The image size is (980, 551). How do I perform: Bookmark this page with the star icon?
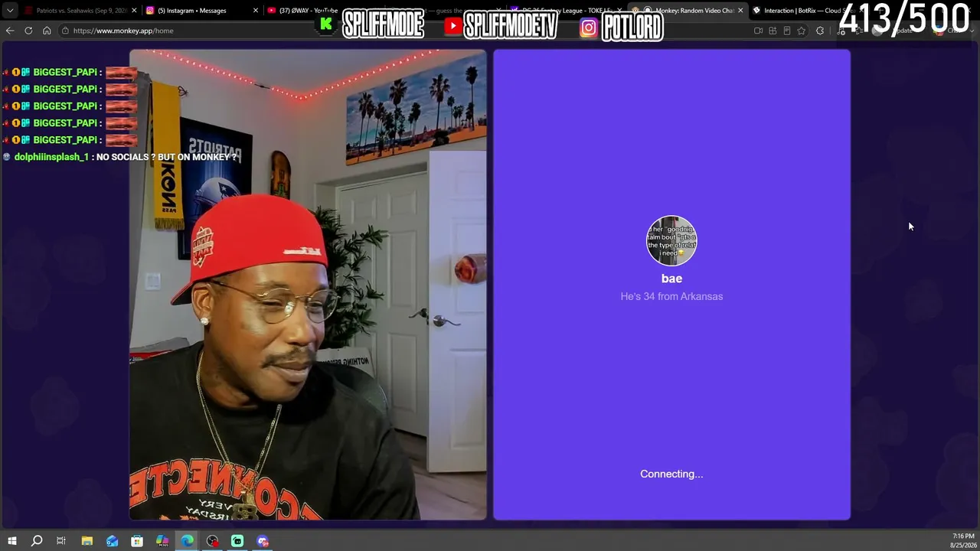click(x=802, y=31)
